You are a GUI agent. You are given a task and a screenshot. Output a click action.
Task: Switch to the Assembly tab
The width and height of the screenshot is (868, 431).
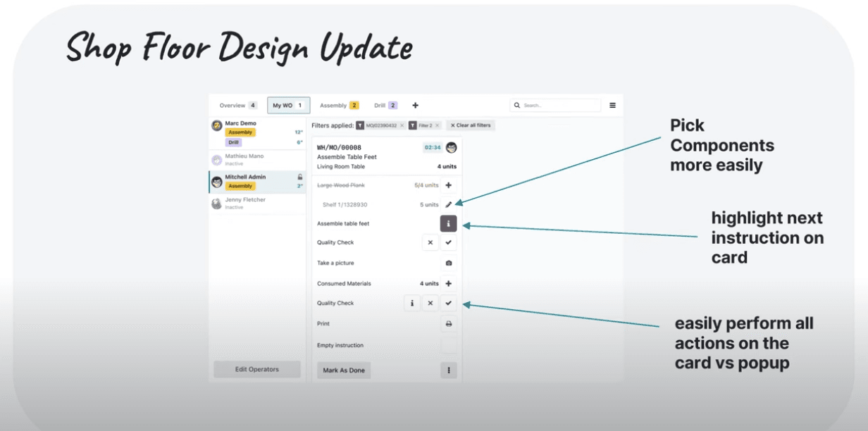click(339, 106)
